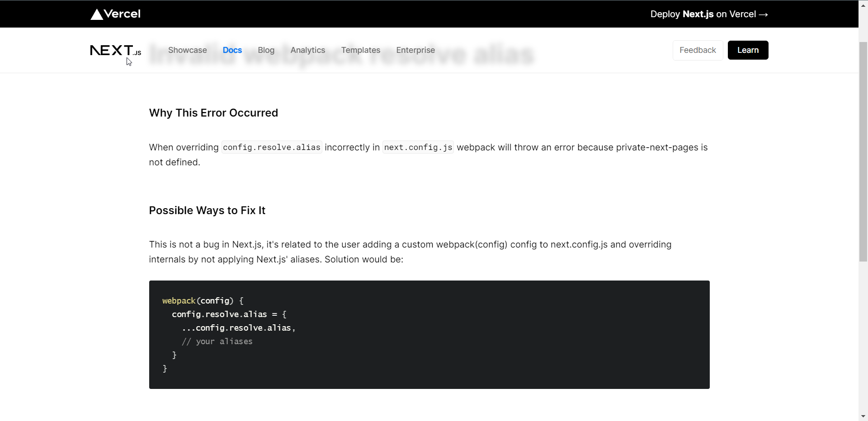This screenshot has width=868, height=421.
Task: Click the scrollbar up arrow
Action: [x=863, y=4]
